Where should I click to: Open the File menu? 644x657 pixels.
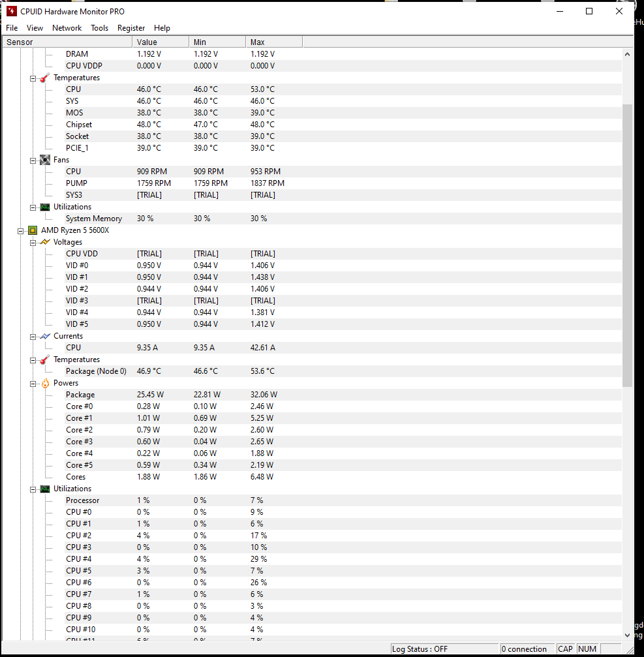(x=12, y=28)
